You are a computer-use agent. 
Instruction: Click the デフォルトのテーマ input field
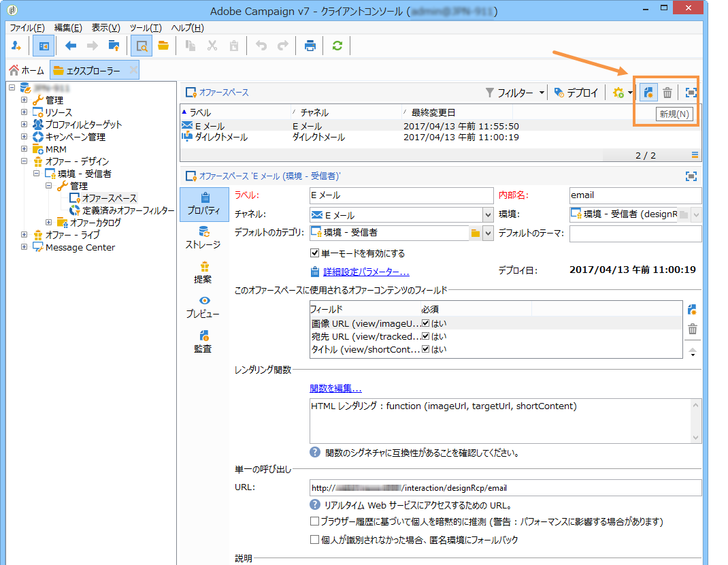point(635,233)
